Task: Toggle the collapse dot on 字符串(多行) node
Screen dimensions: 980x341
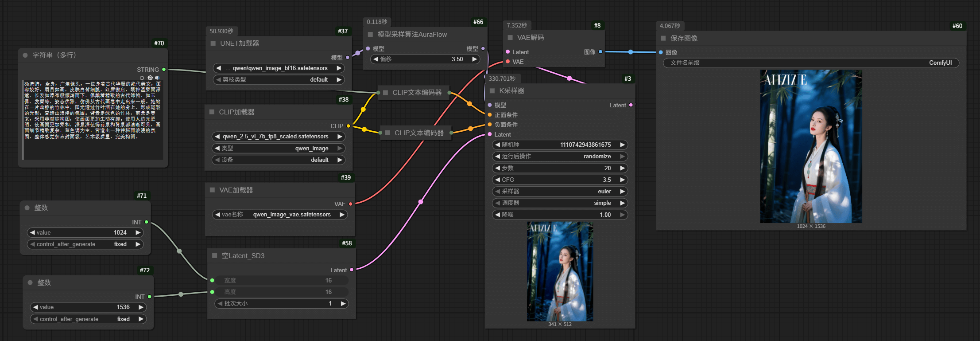Action: (x=25, y=55)
